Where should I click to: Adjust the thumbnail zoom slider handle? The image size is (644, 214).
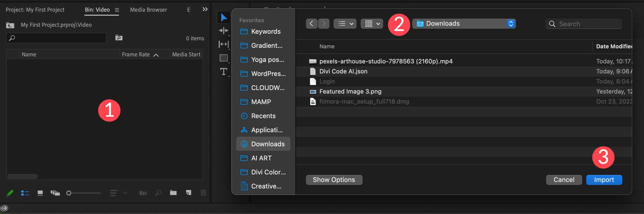point(69,193)
